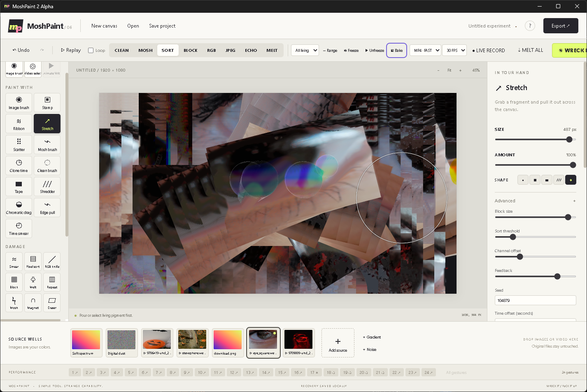
Task: Select the Video select tool
Action: (33, 69)
